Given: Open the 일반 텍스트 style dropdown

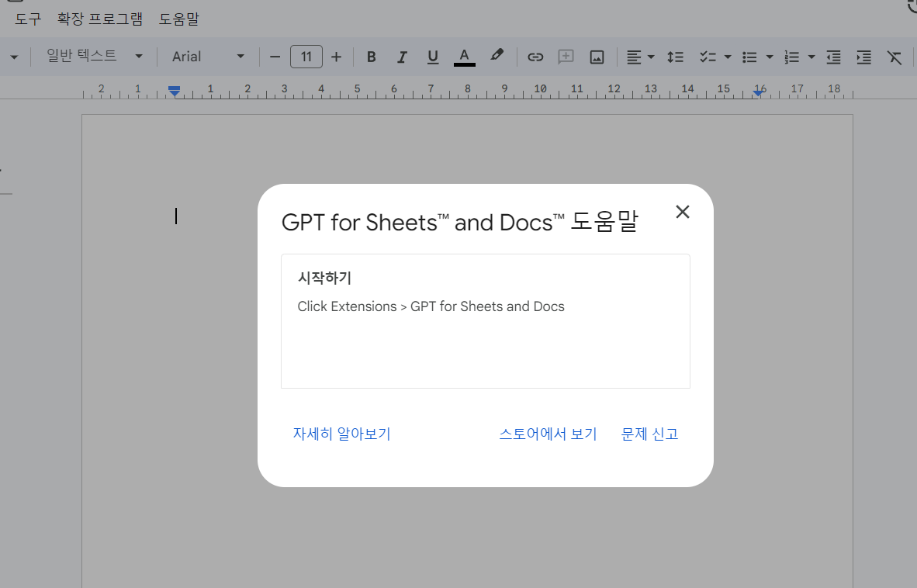Looking at the screenshot, I should (x=94, y=57).
